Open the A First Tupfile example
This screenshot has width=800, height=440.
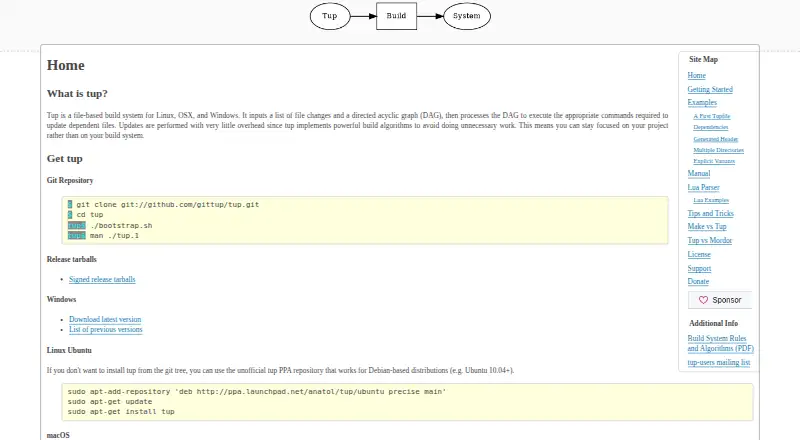pyautogui.click(x=712, y=116)
